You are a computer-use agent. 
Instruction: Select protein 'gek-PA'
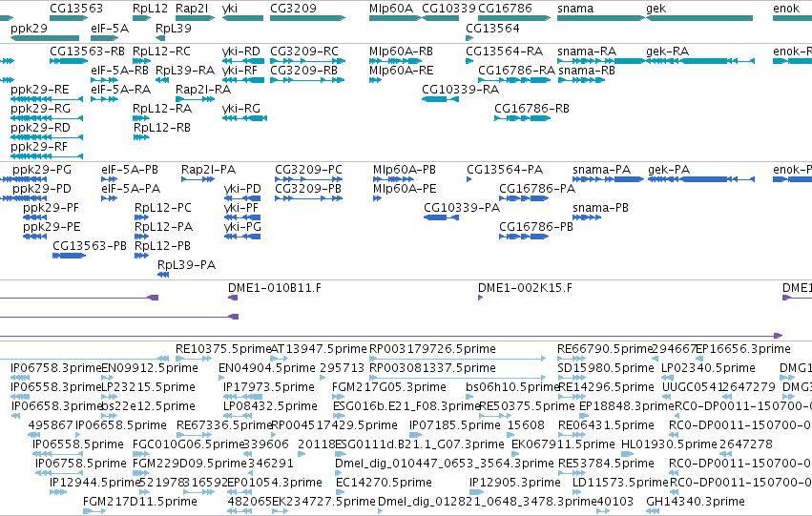(x=669, y=170)
